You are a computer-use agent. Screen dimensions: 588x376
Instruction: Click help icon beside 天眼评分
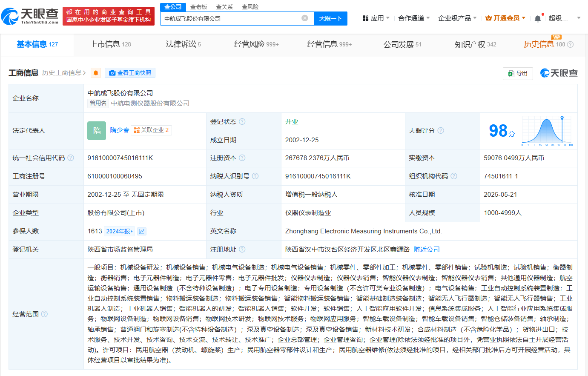pyautogui.click(x=441, y=131)
